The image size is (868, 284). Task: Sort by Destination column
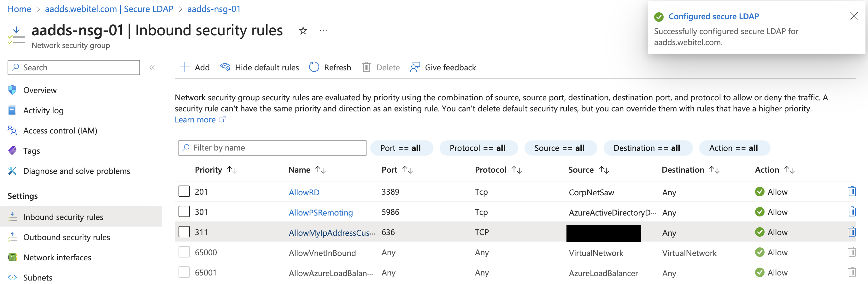[x=690, y=170]
